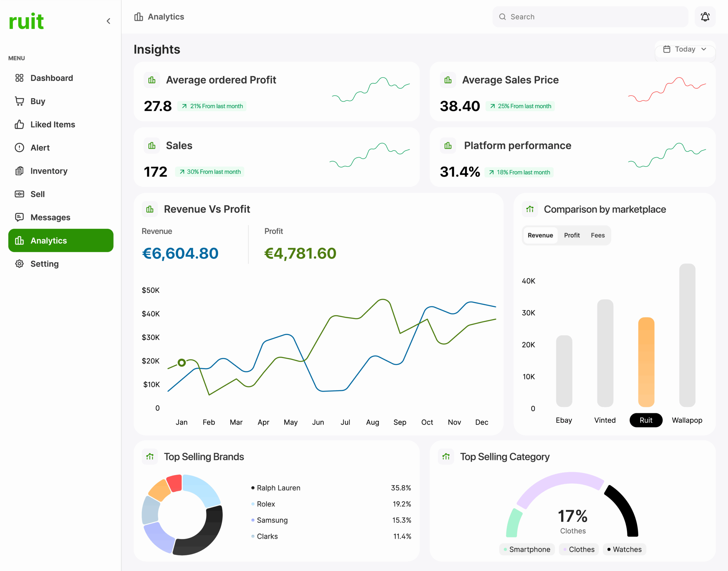This screenshot has height=571, width=728.
Task: Click the Liked Items thumbs-up icon
Action: point(19,124)
